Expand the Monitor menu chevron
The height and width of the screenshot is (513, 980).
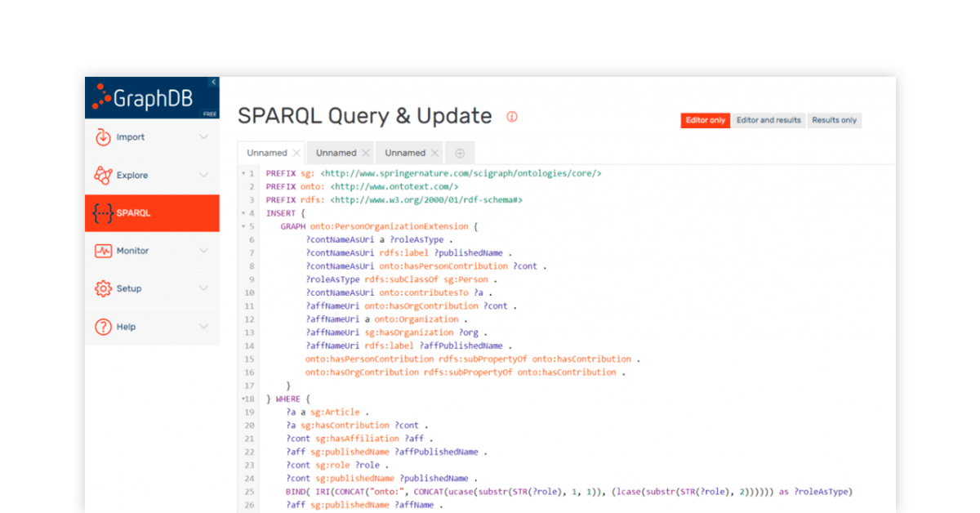point(204,251)
